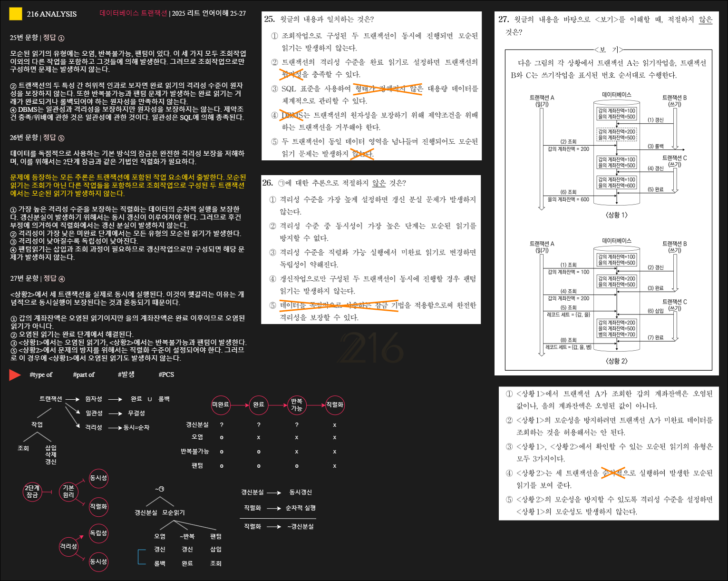Click the 25번 문항 | 정답 ① heading

click(x=37, y=38)
